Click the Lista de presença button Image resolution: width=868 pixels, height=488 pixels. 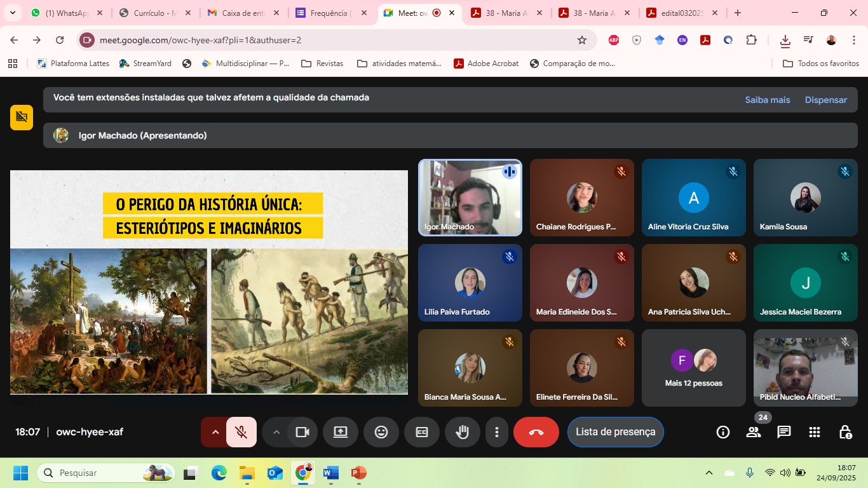click(615, 432)
